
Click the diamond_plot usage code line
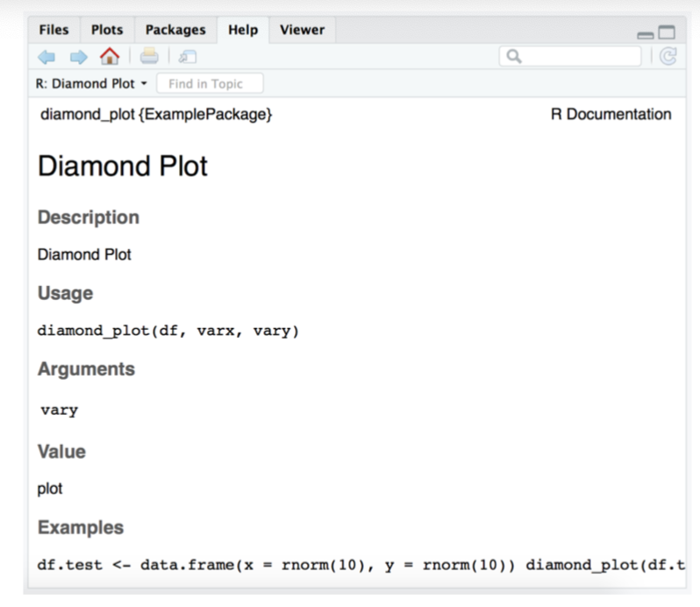click(x=168, y=331)
